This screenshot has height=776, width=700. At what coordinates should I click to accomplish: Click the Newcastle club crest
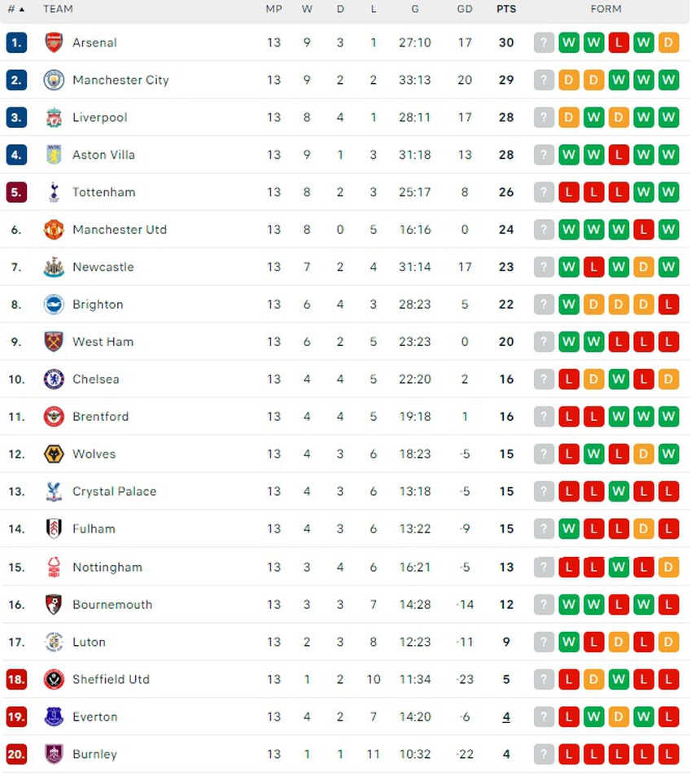(54, 267)
